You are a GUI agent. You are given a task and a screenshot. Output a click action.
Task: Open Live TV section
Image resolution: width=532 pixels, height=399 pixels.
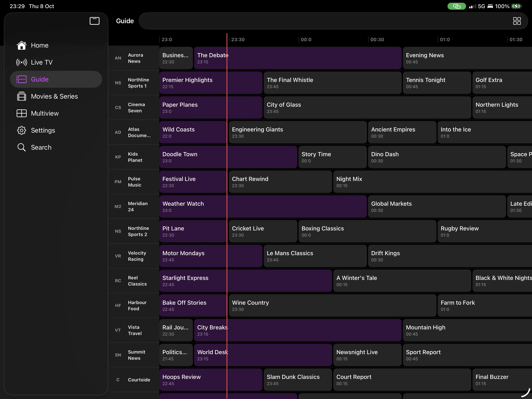point(56,62)
